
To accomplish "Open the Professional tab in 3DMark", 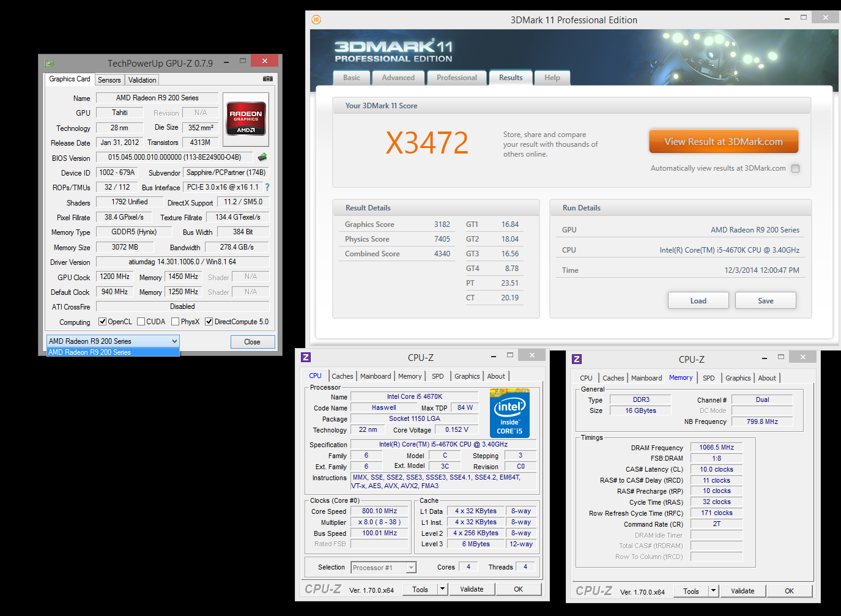I will click(x=457, y=78).
